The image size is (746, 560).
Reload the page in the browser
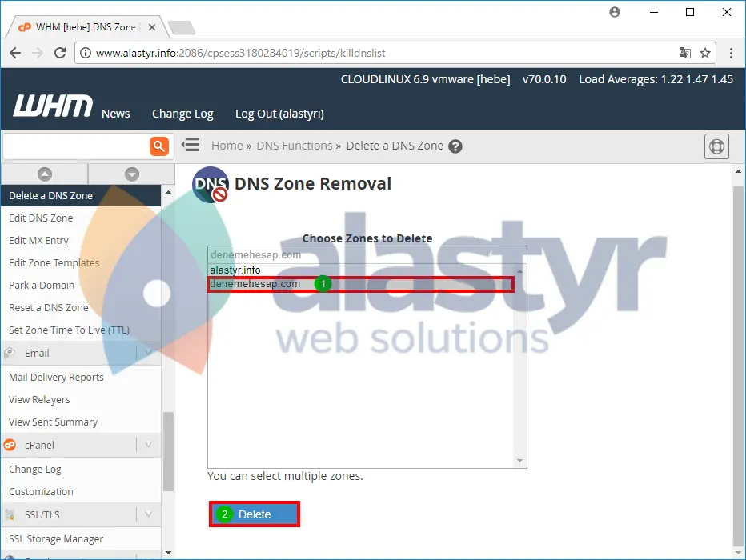tap(60, 53)
